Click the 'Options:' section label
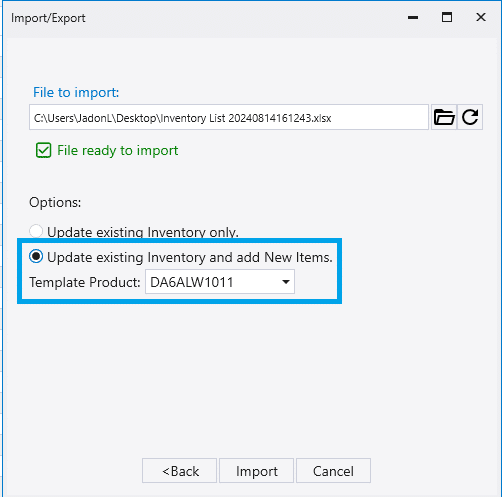The image size is (502, 497). (55, 202)
